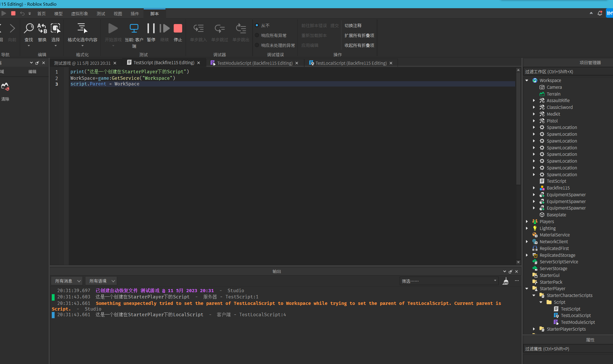
Task: Click the notification bell icon
Action: 600,13
